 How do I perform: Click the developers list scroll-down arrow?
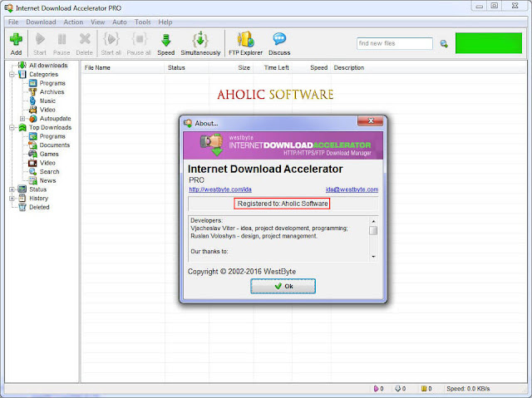pos(373,257)
